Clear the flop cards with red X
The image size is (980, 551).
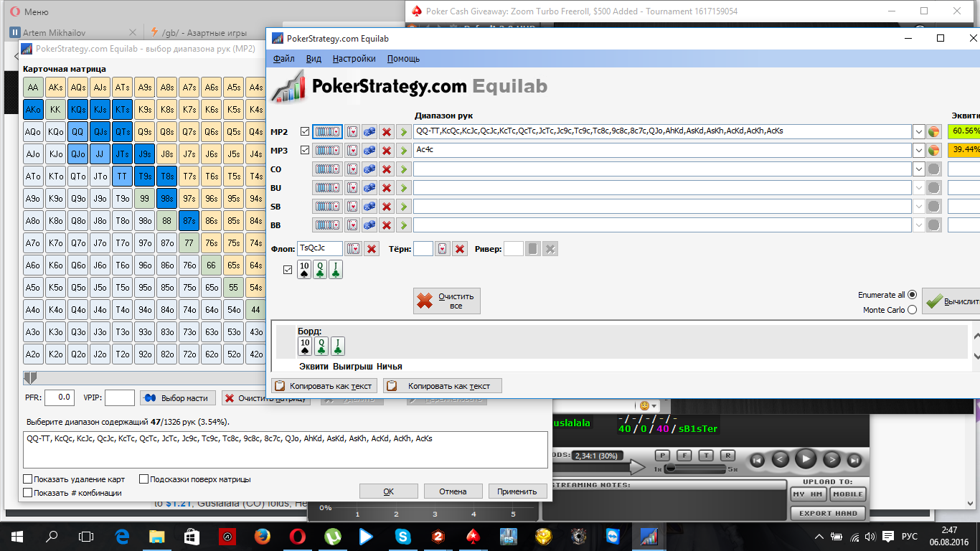pyautogui.click(x=372, y=249)
